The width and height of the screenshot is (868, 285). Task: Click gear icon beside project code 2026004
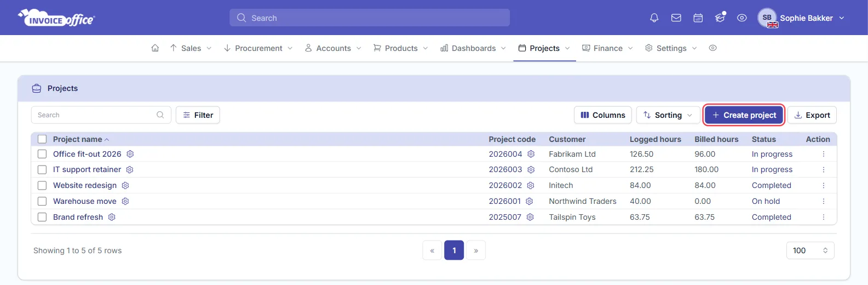click(531, 154)
